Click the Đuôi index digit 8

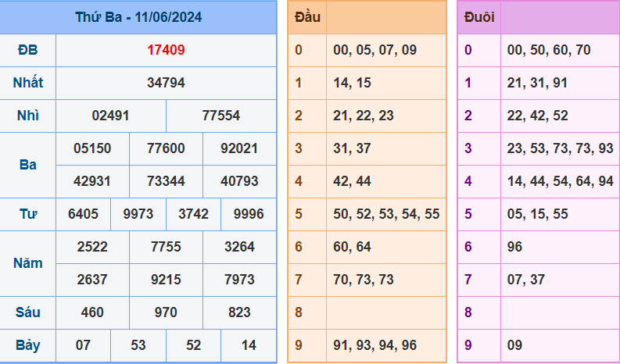point(468,312)
